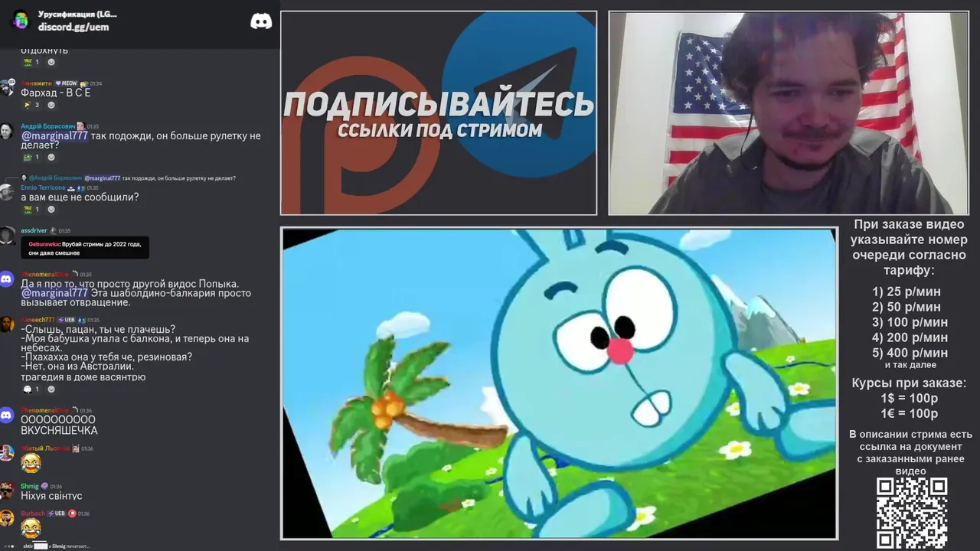Toggle the reaction under Андрій Борисович's message
980x551 pixels.
point(31,157)
